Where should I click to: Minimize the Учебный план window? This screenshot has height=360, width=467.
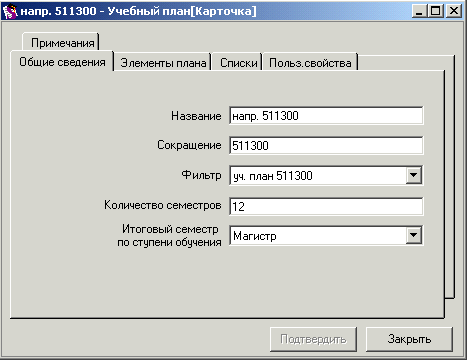419,11
